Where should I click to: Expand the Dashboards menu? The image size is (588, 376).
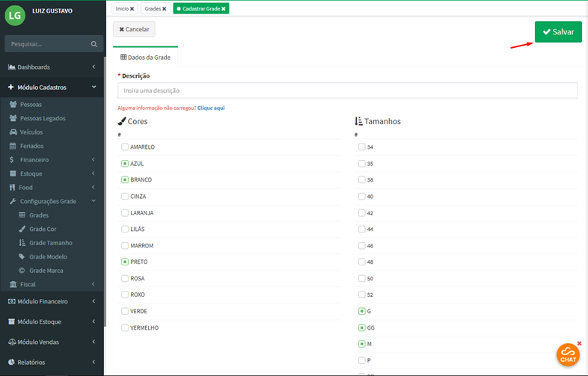click(52, 67)
